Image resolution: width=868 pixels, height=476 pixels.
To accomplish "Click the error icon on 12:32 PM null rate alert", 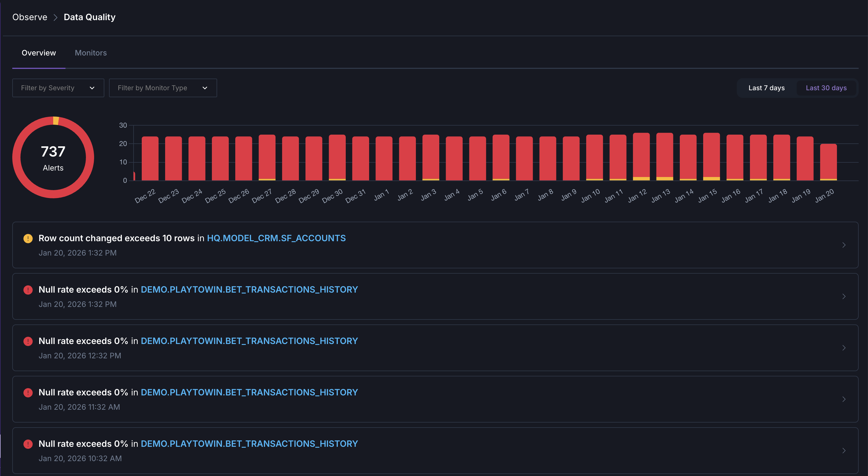I will pyautogui.click(x=28, y=341).
